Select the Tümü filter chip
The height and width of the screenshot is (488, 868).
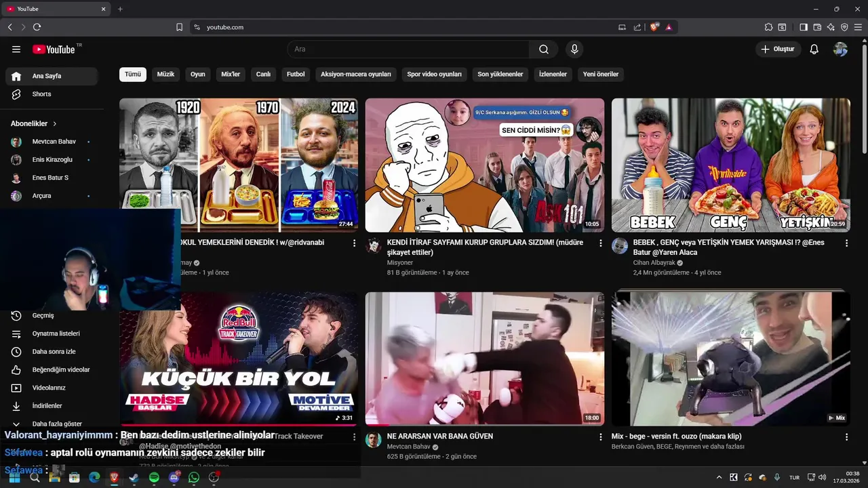[133, 74]
